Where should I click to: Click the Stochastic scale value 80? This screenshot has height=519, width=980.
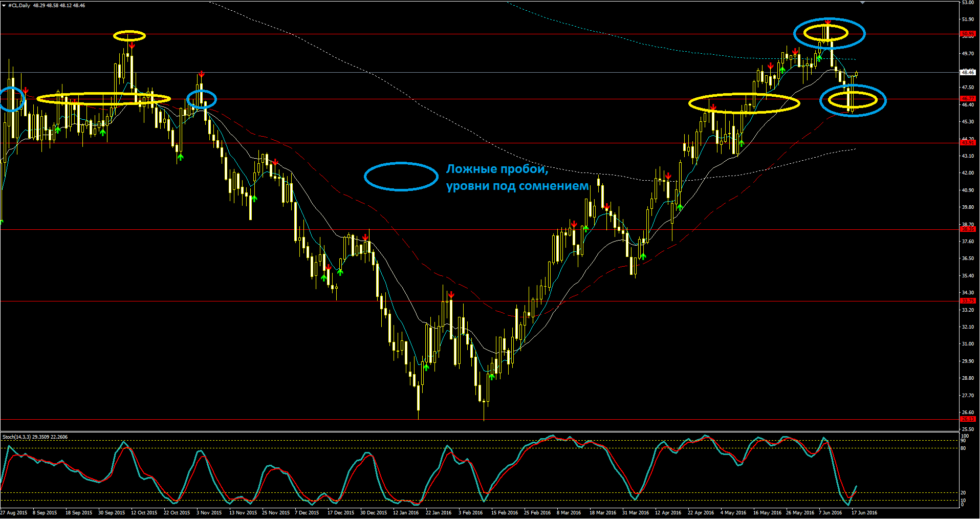point(964,448)
